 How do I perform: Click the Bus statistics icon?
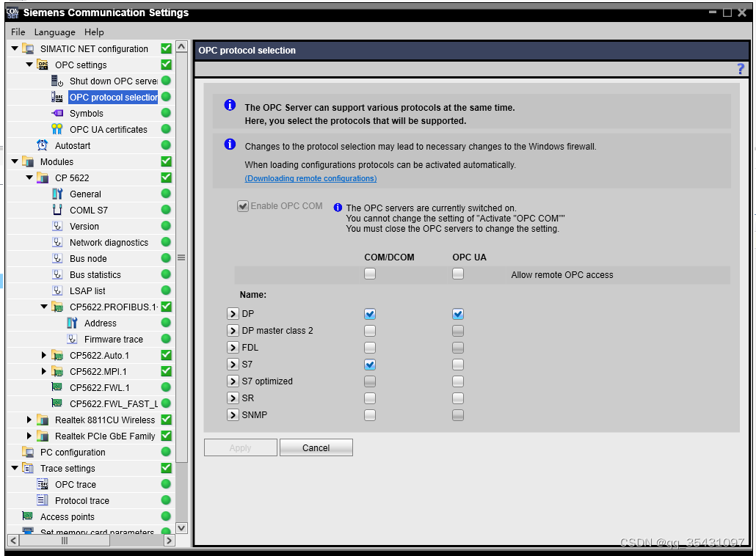(x=57, y=274)
